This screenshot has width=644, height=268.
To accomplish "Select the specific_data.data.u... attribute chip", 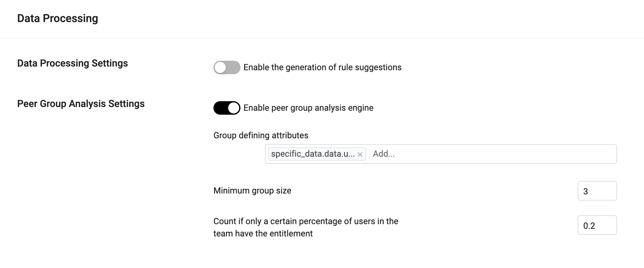I will (311, 154).
